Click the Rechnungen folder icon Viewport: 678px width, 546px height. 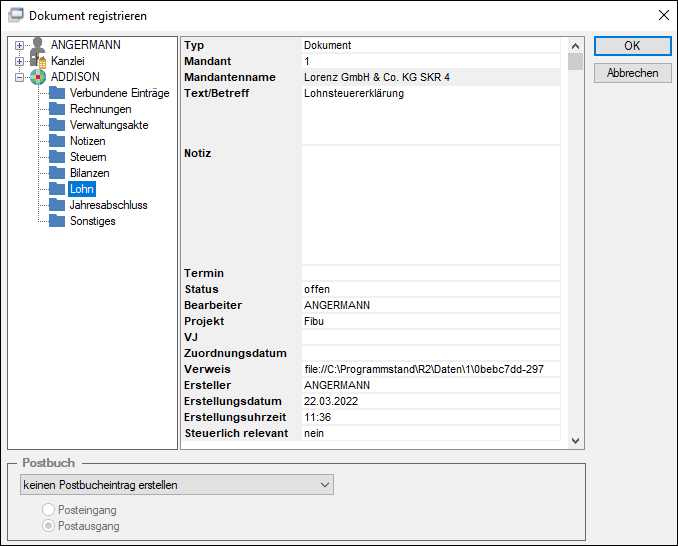point(57,109)
